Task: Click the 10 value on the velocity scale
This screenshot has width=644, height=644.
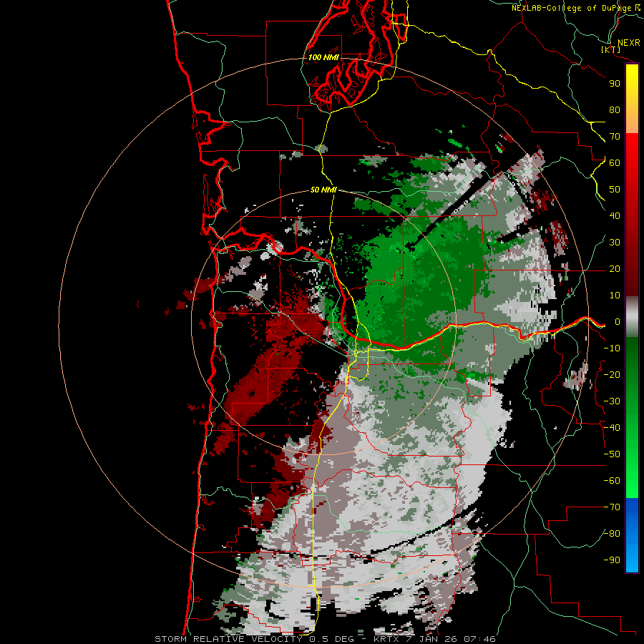Action: (x=615, y=296)
